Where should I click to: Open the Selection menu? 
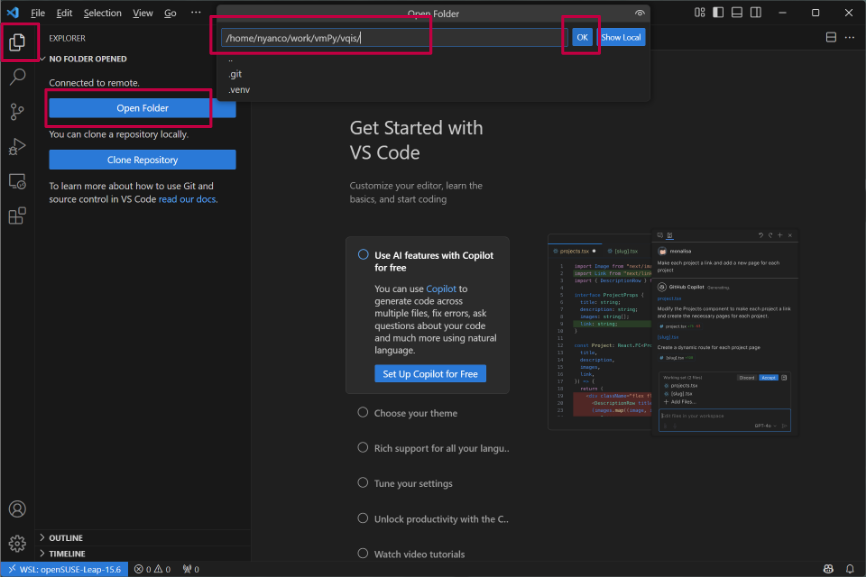pos(102,13)
